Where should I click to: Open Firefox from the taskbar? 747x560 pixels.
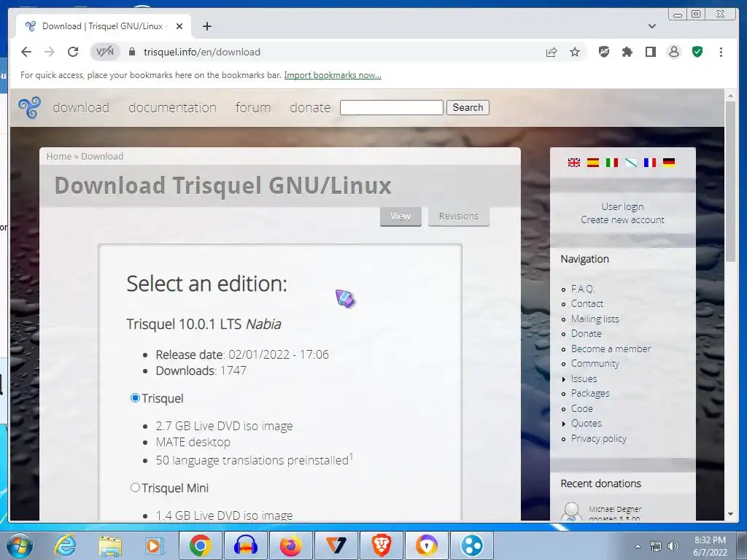[291, 545]
